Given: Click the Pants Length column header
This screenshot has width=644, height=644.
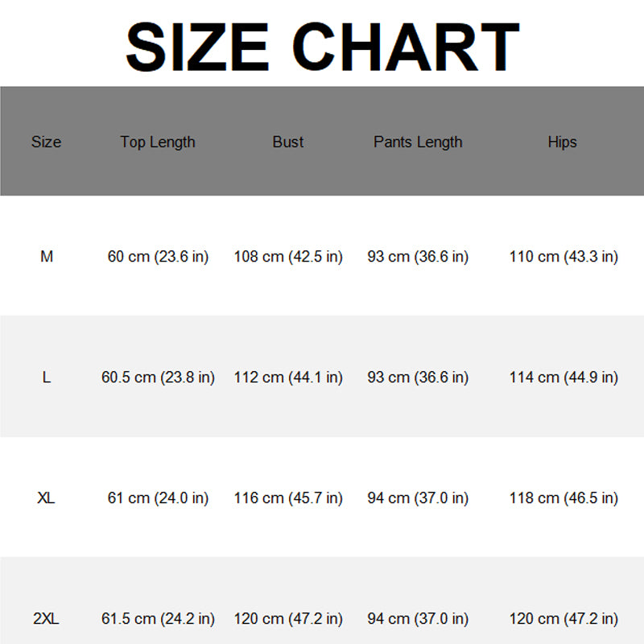Looking at the screenshot, I should point(418,142).
